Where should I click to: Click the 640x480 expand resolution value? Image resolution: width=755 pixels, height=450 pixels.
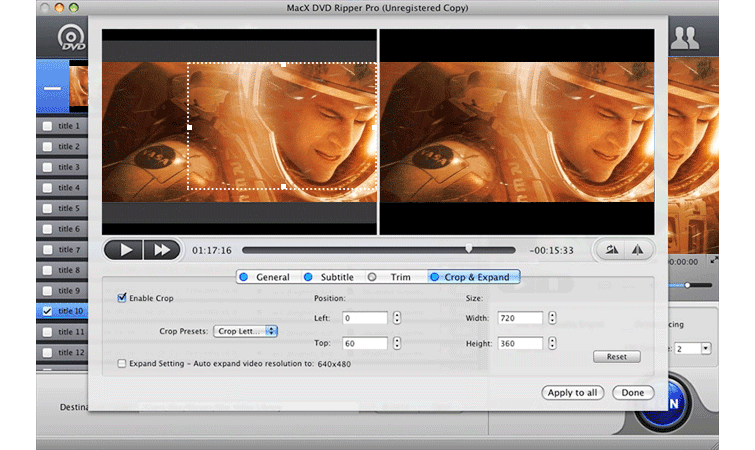[x=334, y=364]
